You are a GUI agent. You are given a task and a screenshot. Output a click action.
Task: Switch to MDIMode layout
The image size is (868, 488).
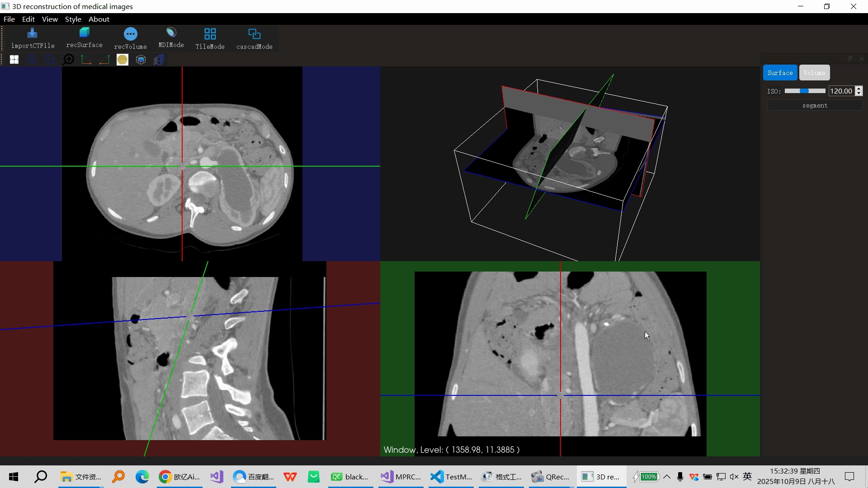coord(171,38)
